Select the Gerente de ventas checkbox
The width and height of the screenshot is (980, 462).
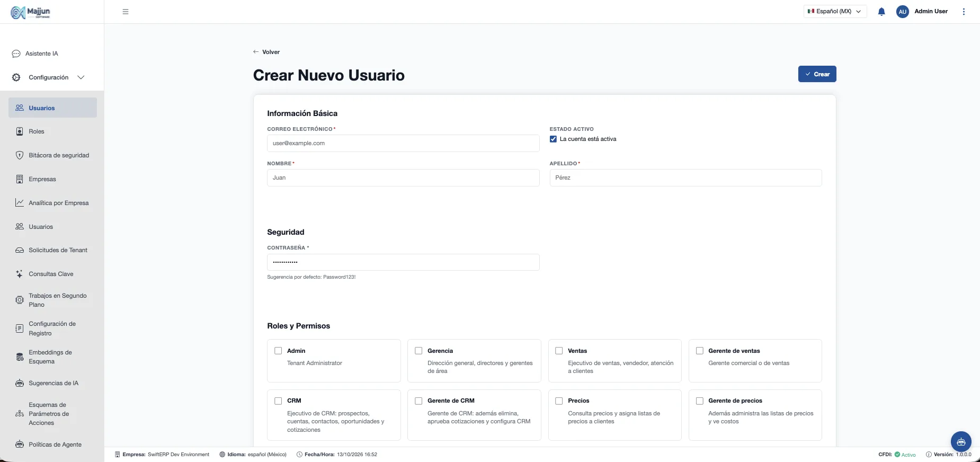700,351
